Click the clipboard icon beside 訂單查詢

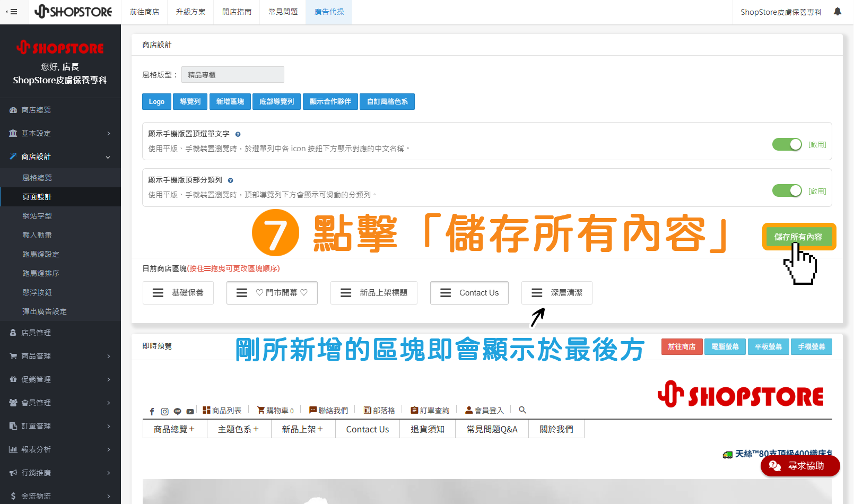(414, 410)
